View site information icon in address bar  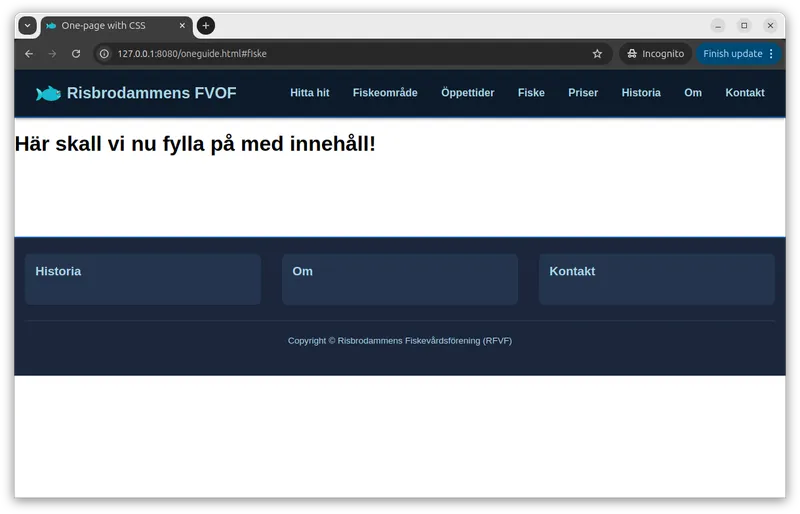coord(104,54)
